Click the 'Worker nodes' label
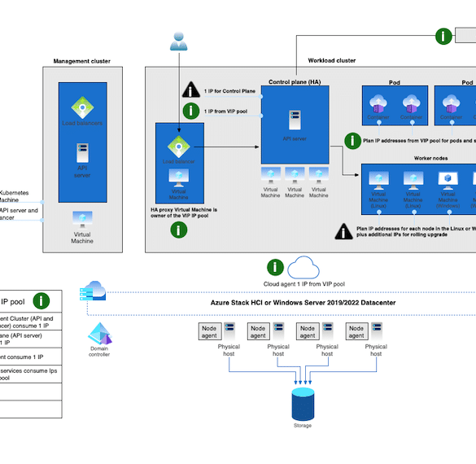Screen dimensions: 476x464 pos(430,158)
